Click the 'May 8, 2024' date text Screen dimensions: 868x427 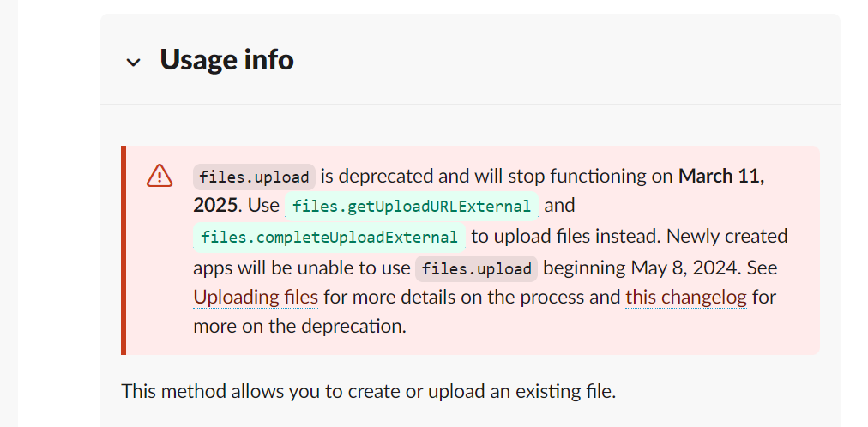[x=685, y=268]
